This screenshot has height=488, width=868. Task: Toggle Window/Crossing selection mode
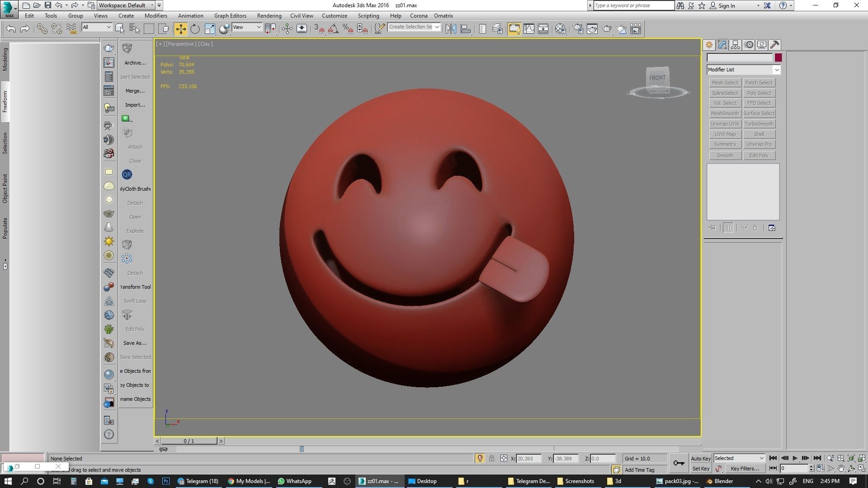[164, 29]
